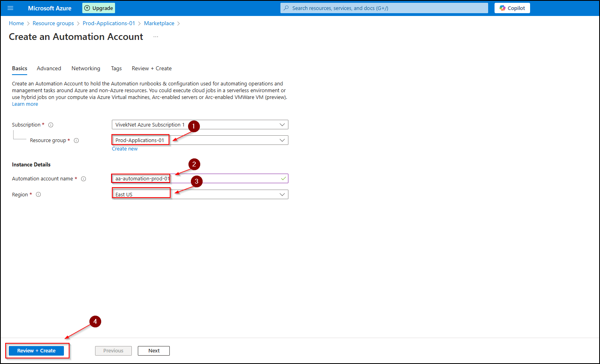This screenshot has width=600, height=364.
Task: Click the blue Review + Create button
Action: (x=36, y=351)
